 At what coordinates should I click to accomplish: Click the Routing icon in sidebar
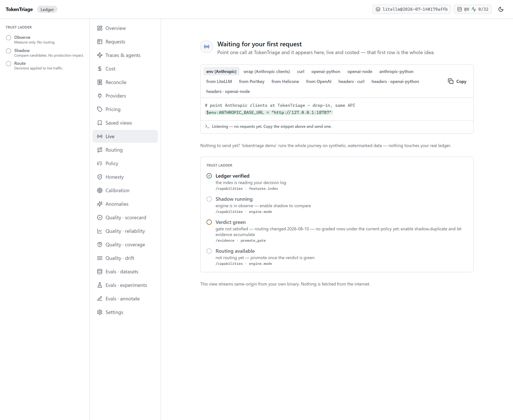point(100,150)
